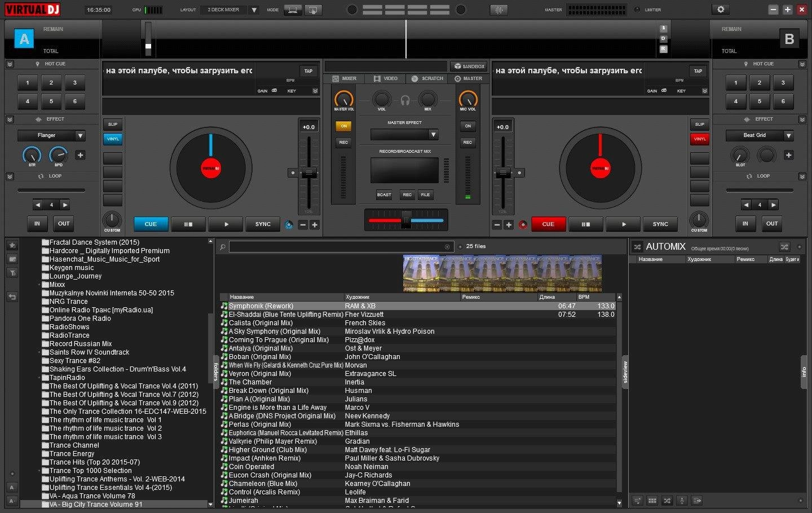Click the TAP button on deck A
This screenshot has width=812, height=513.
pyautogui.click(x=308, y=71)
